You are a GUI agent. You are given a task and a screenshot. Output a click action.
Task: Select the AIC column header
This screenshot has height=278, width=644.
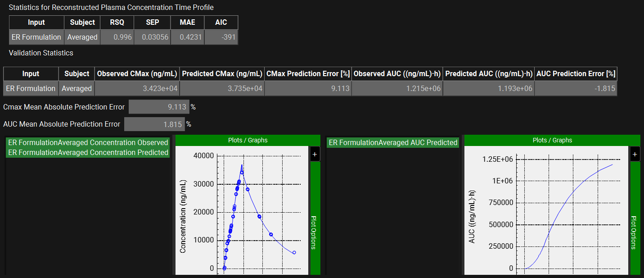pos(221,23)
